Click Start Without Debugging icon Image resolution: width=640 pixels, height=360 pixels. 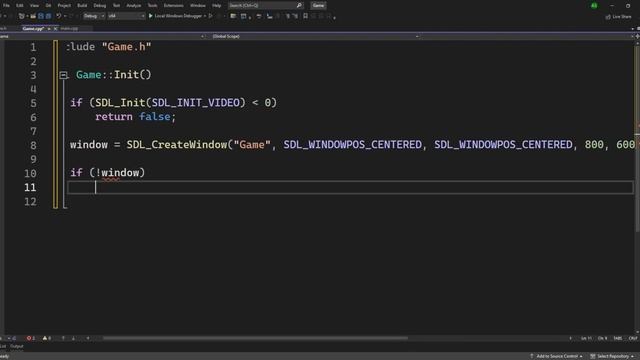[211, 16]
